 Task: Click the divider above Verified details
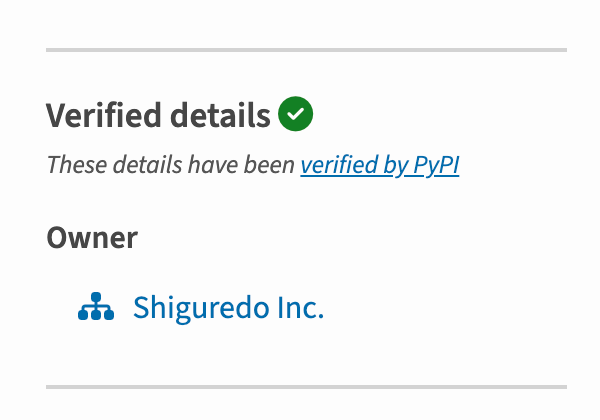point(306,50)
